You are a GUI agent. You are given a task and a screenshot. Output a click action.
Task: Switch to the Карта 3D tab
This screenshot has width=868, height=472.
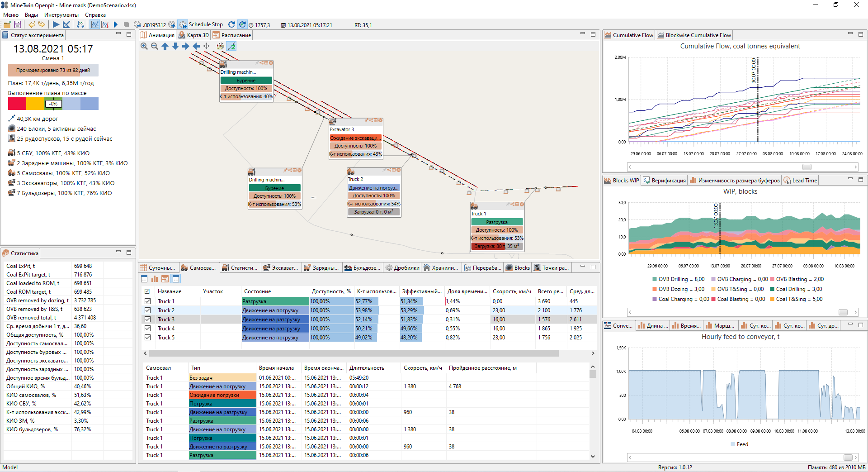tap(194, 35)
